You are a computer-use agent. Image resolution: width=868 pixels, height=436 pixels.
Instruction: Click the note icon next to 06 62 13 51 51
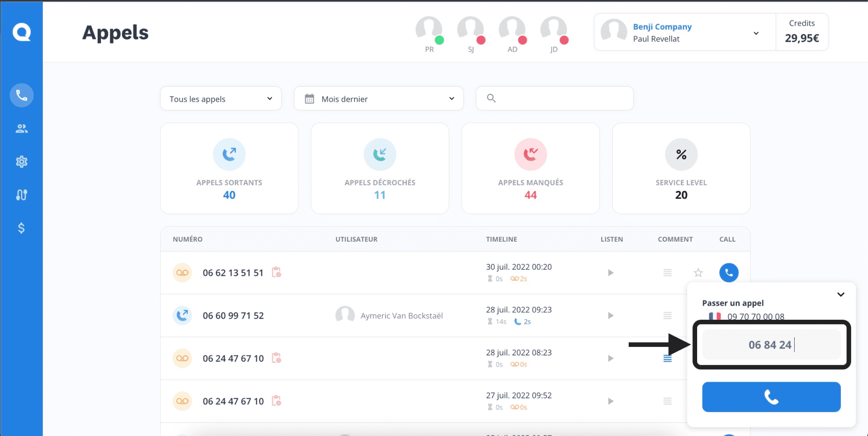pos(277,273)
